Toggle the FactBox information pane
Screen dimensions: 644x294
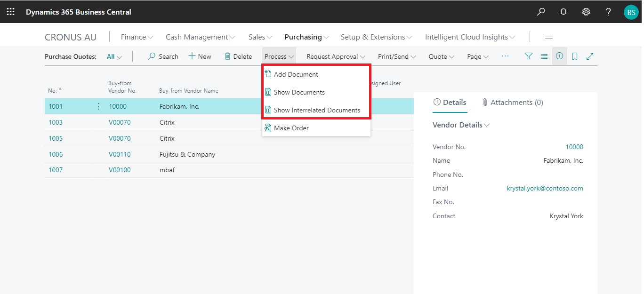point(559,56)
